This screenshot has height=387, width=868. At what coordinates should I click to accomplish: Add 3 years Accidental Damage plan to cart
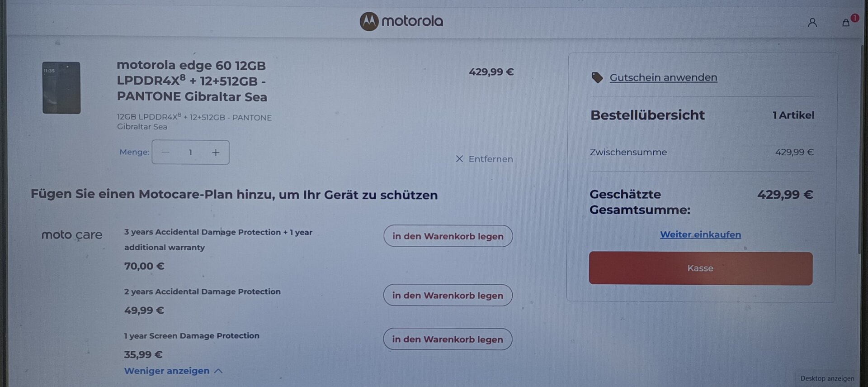pyautogui.click(x=448, y=236)
